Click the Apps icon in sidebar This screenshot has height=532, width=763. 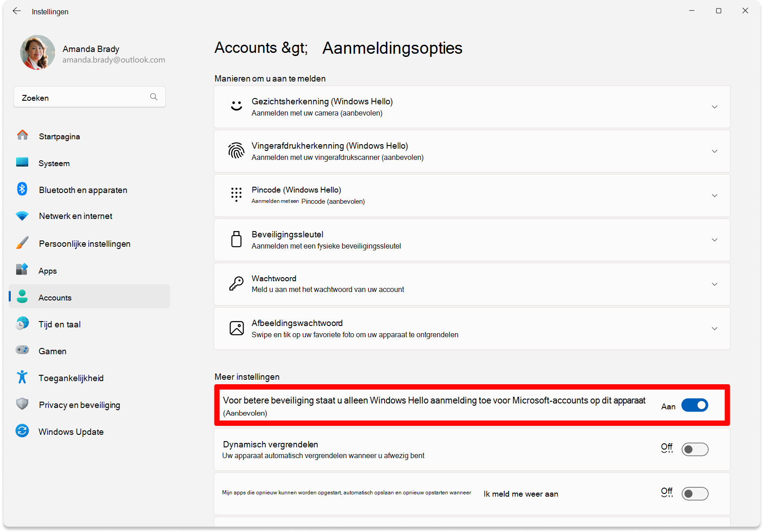click(22, 269)
